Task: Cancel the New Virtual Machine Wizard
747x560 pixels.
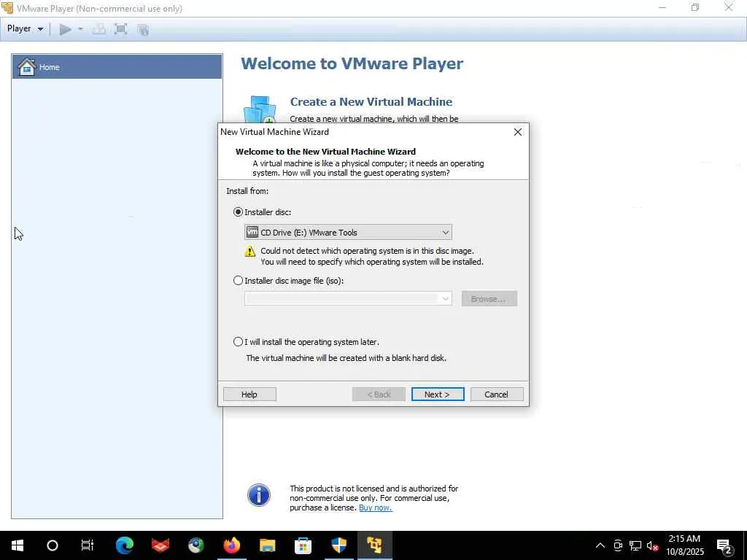Action: [496, 394]
